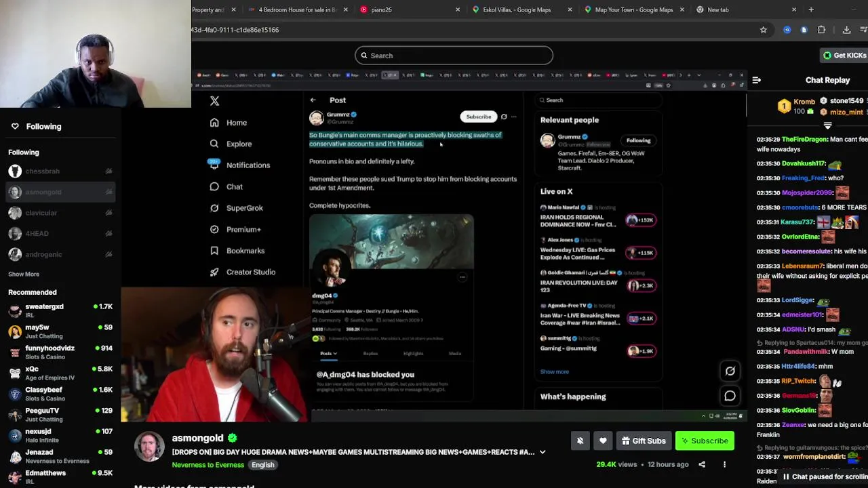Click Explore in the X sidebar
This screenshot has height=488, width=868.
(x=231, y=144)
